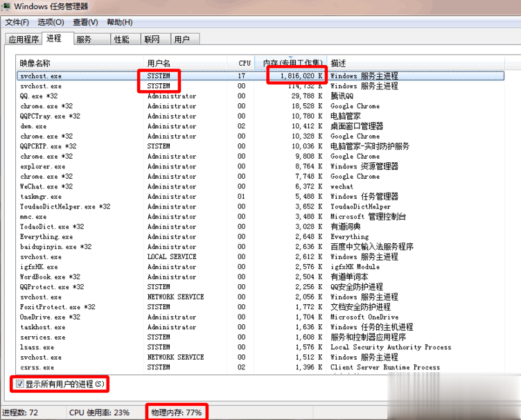Open the 文件(F) menu
The image size is (521, 420).
click(x=17, y=22)
